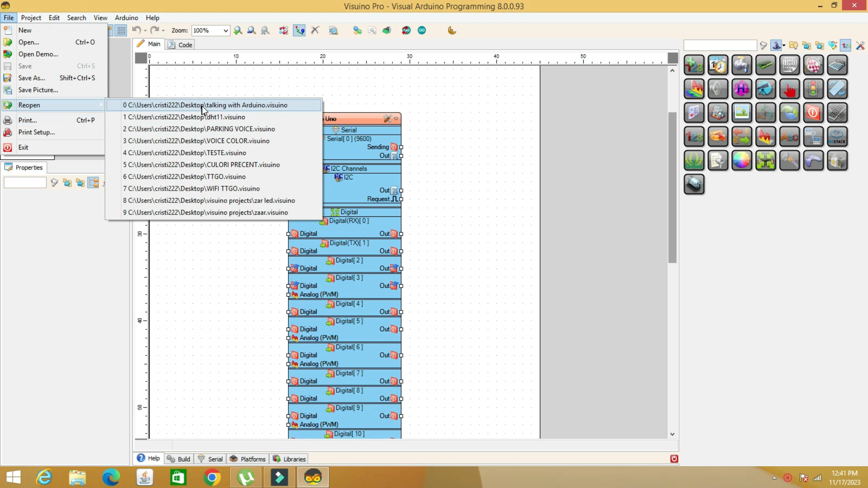
Task: Toggle the highlighted wire routing tool
Action: point(299,30)
